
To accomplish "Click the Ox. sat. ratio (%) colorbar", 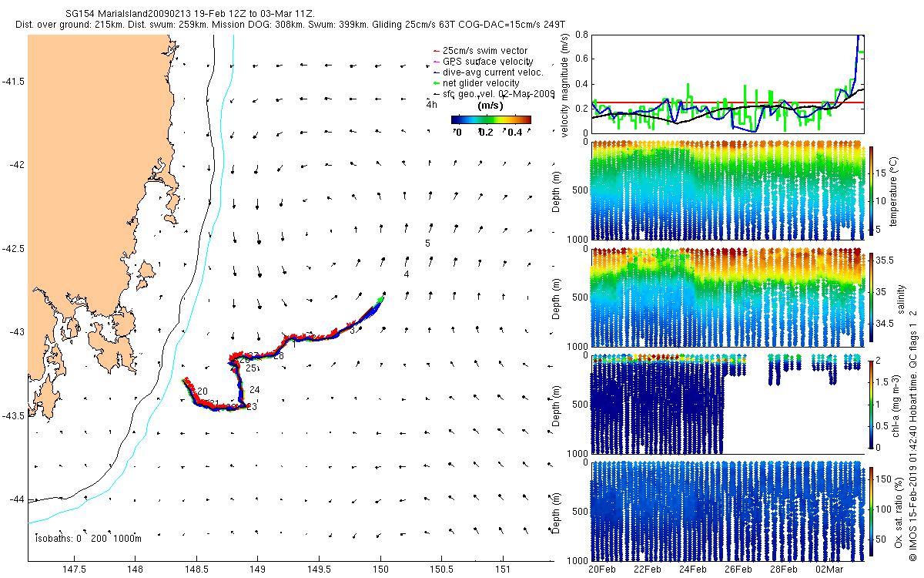I will click(x=871, y=512).
